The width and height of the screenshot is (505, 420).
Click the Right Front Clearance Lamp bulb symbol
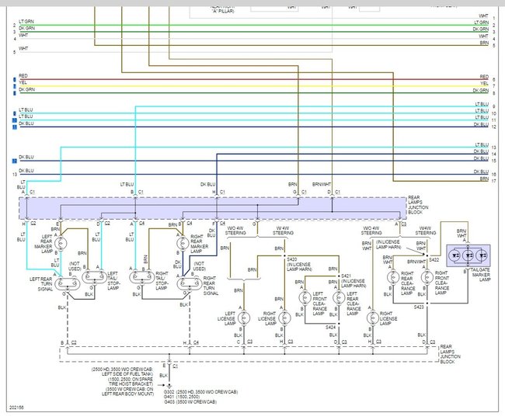tap(427, 277)
